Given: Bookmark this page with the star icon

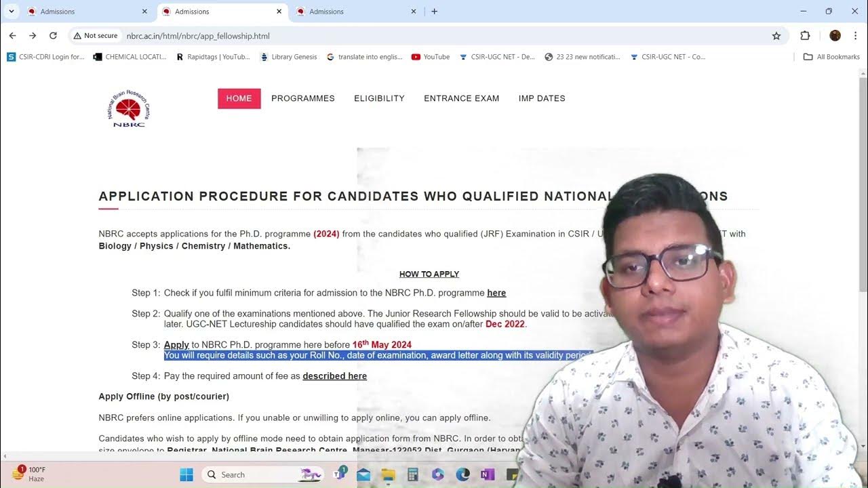Looking at the screenshot, I should [776, 36].
